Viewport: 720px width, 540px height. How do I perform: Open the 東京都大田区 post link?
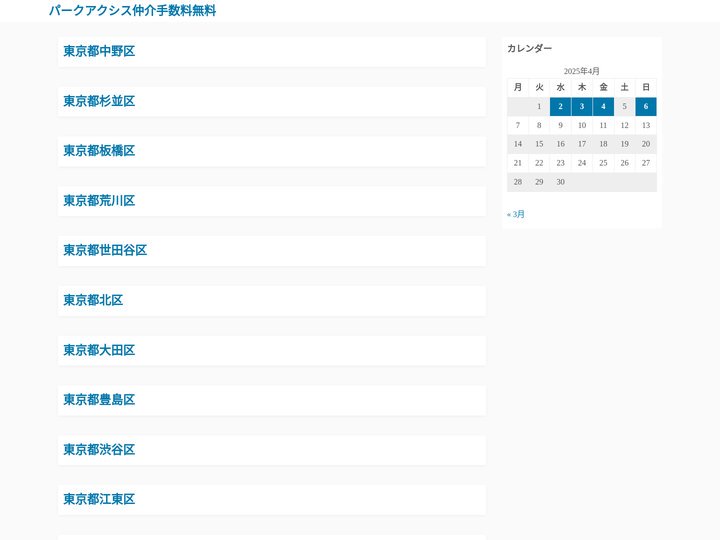click(x=99, y=350)
